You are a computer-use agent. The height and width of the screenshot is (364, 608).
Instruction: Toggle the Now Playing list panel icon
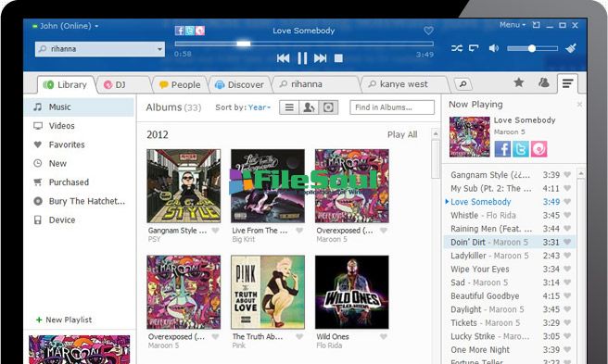point(567,83)
